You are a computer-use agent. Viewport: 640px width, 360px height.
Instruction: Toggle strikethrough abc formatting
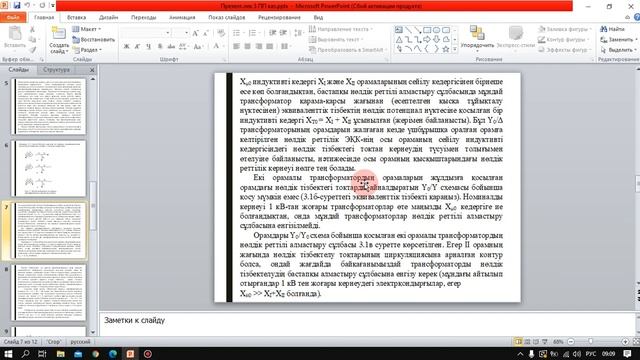point(171,47)
